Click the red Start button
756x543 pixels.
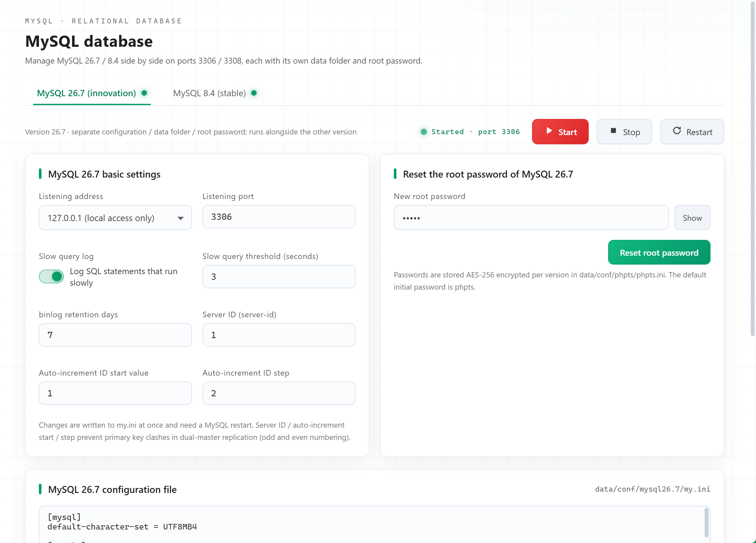pos(560,132)
